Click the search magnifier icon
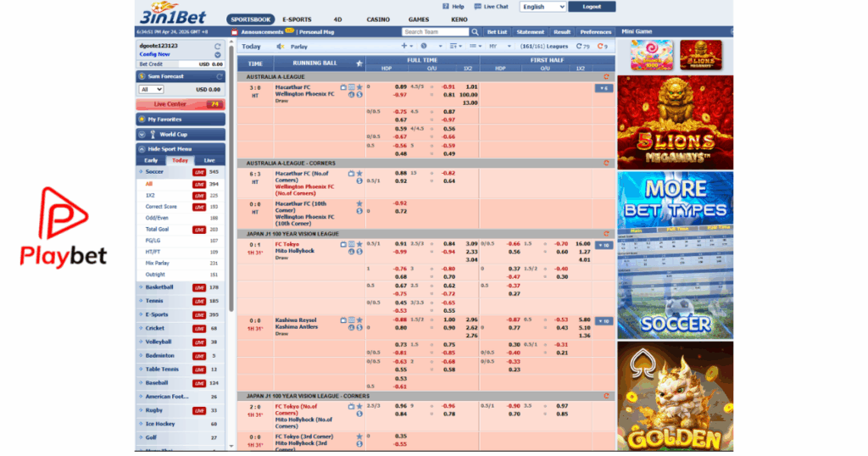868x456 pixels. [x=475, y=32]
